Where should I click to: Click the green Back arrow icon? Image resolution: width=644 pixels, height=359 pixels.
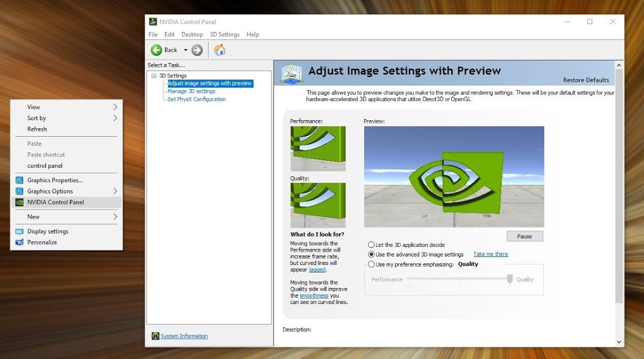pyautogui.click(x=156, y=50)
